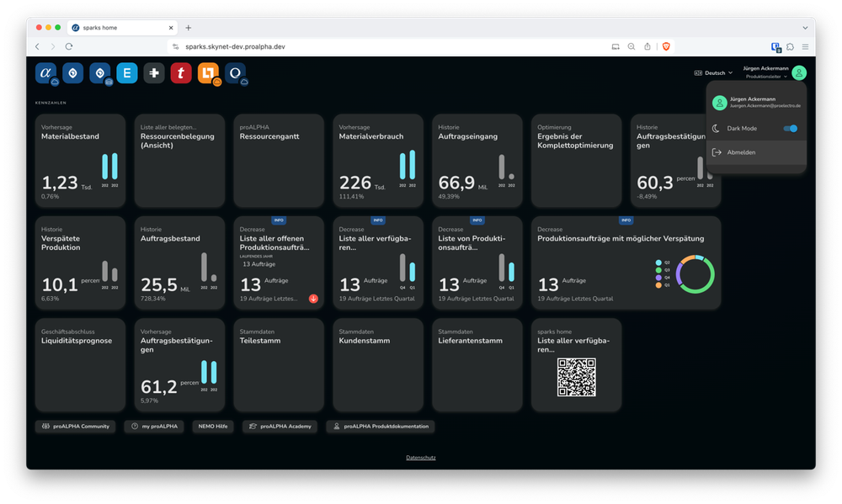Open the Ressourcenbelegung (Ansicht) tile
842x504 pixels.
pyautogui.click(x=180, y=161)
